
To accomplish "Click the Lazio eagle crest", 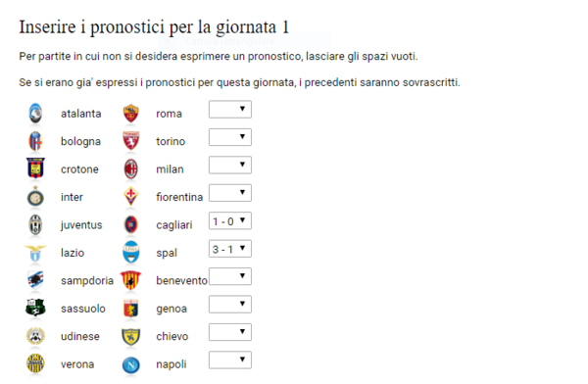I will (35, 253).
